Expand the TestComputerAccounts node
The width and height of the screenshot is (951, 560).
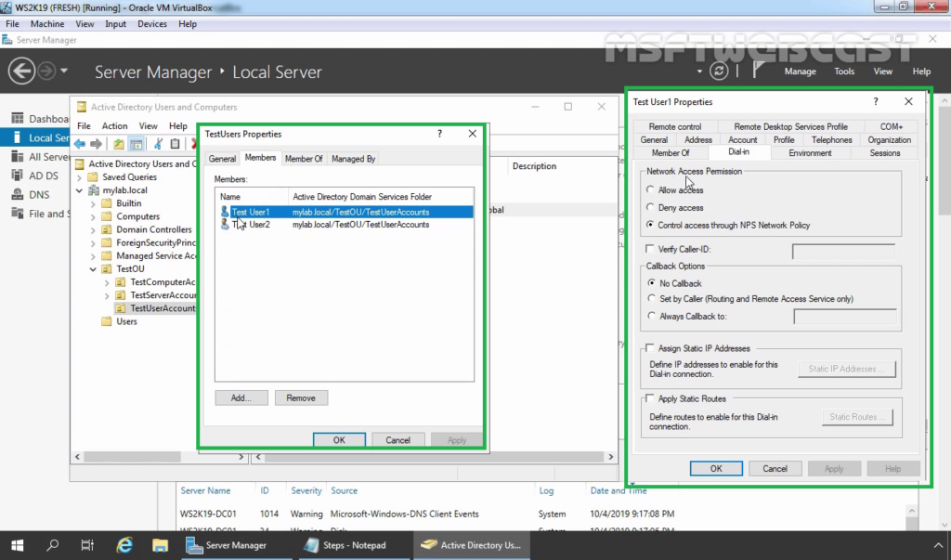(x=107, y=282)
